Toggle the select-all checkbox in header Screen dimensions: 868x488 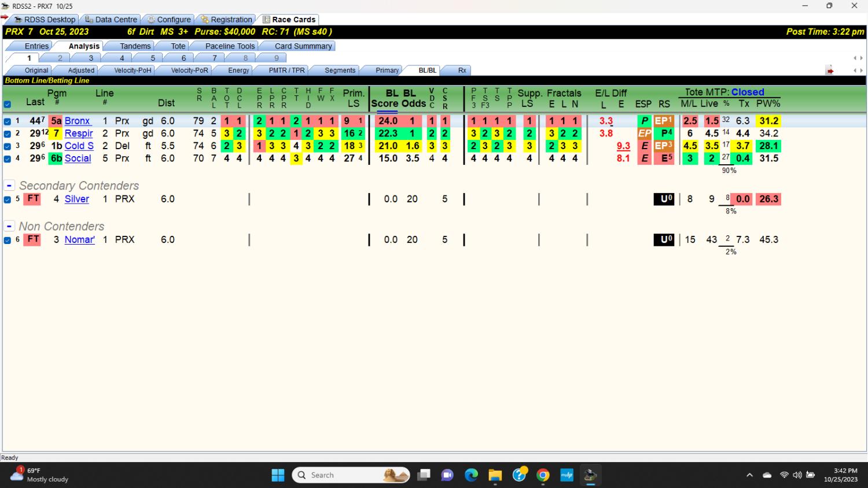pyautogui.click(x=8, y=105)
